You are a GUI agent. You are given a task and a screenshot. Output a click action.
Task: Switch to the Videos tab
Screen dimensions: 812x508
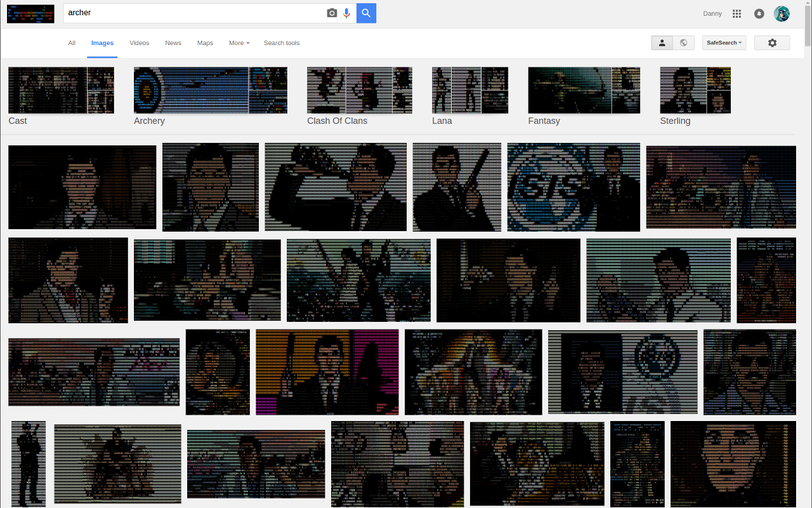[x=139, y=43]
